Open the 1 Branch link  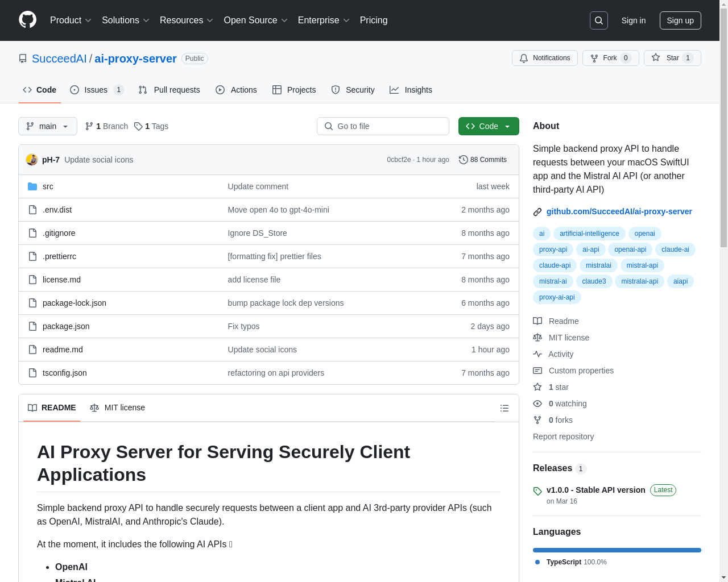point(107,126)
